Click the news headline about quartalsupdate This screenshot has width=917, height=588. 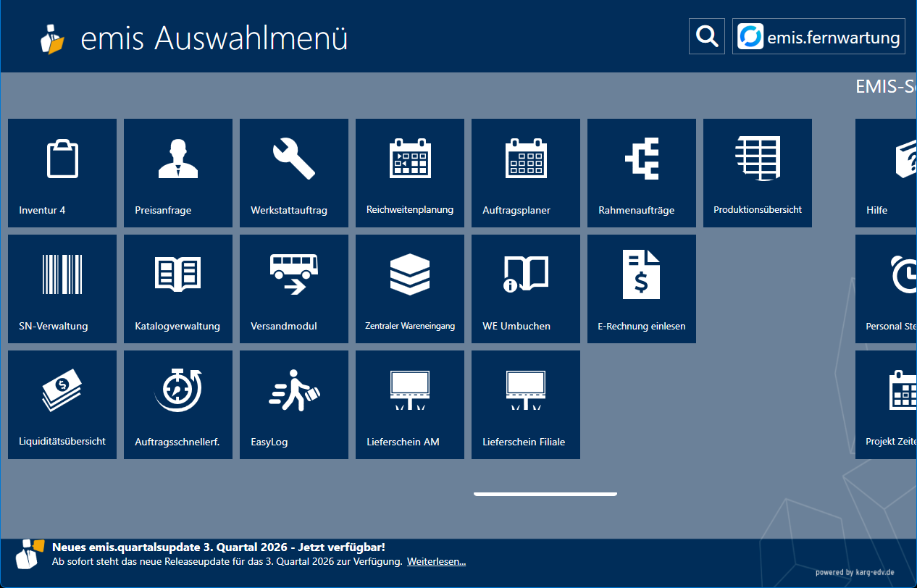(219, 547)
